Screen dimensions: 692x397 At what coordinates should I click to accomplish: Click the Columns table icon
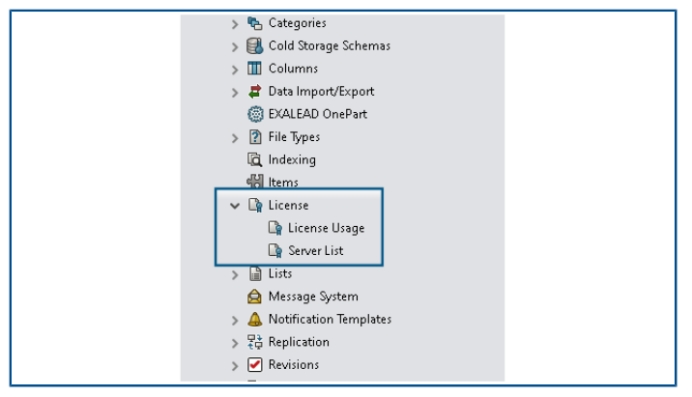[x=255, y=68]
